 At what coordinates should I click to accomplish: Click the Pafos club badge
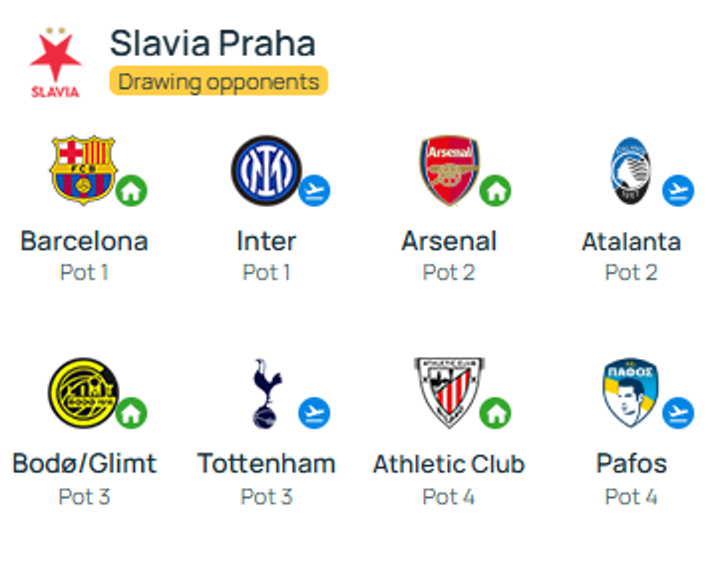[x=631, y=392]
